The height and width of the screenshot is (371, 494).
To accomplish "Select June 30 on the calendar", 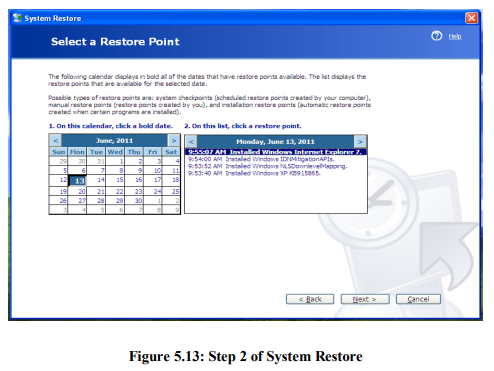I will (134, 200).
